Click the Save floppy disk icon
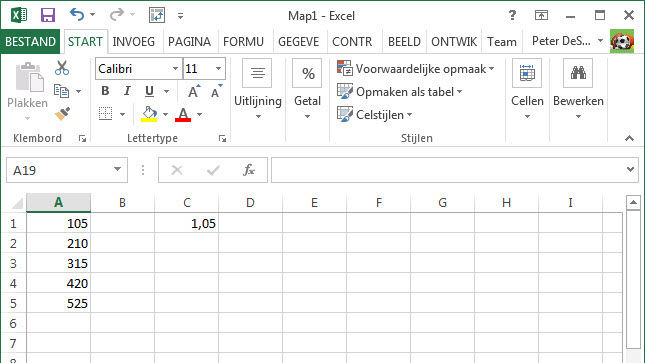The width and height of the screenshot is (645, 363). coord(48,15)
